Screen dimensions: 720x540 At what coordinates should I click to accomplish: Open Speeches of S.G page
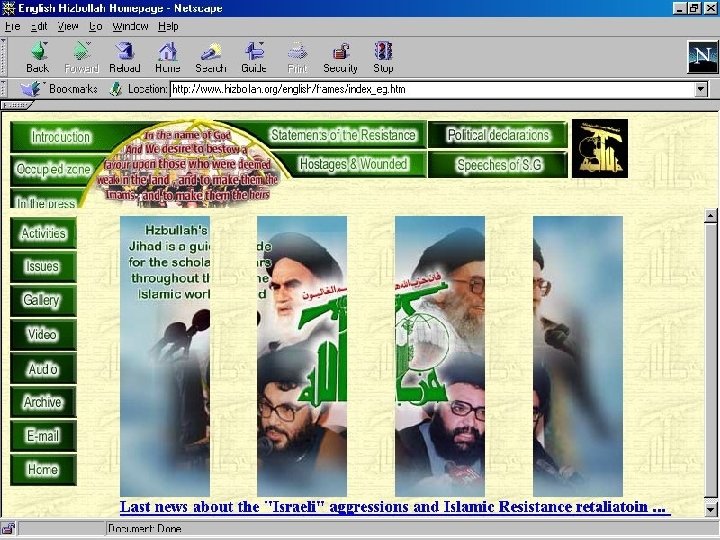(x=498, y=164)
